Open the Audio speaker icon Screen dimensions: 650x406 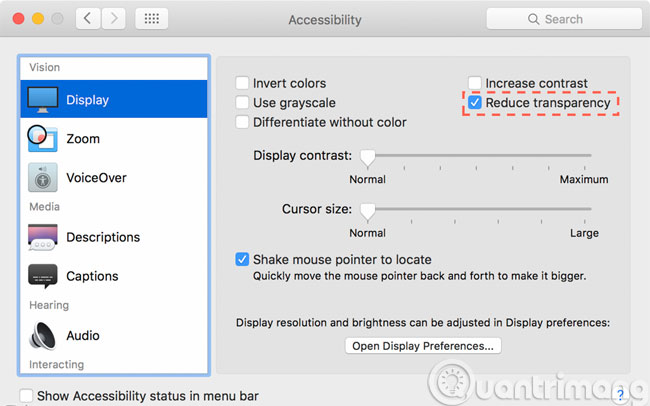coord(42,335)
